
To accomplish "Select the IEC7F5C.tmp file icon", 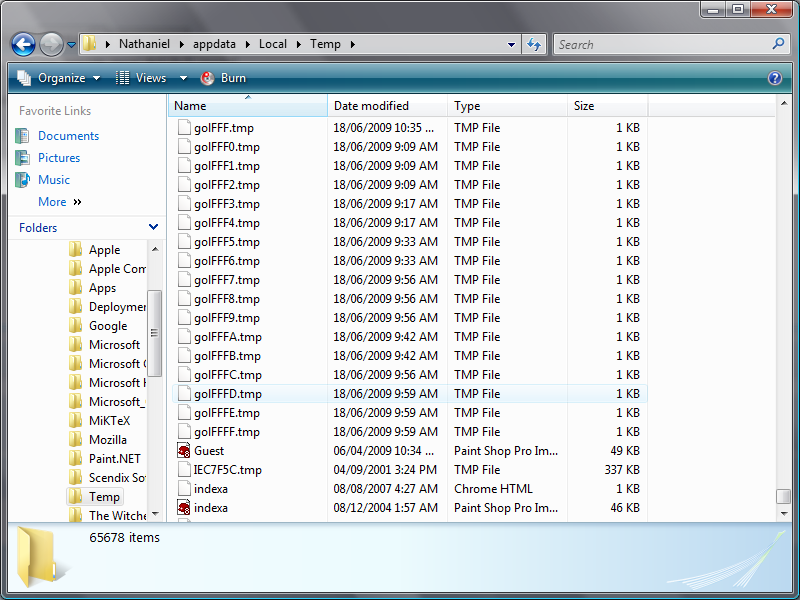I will [x=184, y=469].
